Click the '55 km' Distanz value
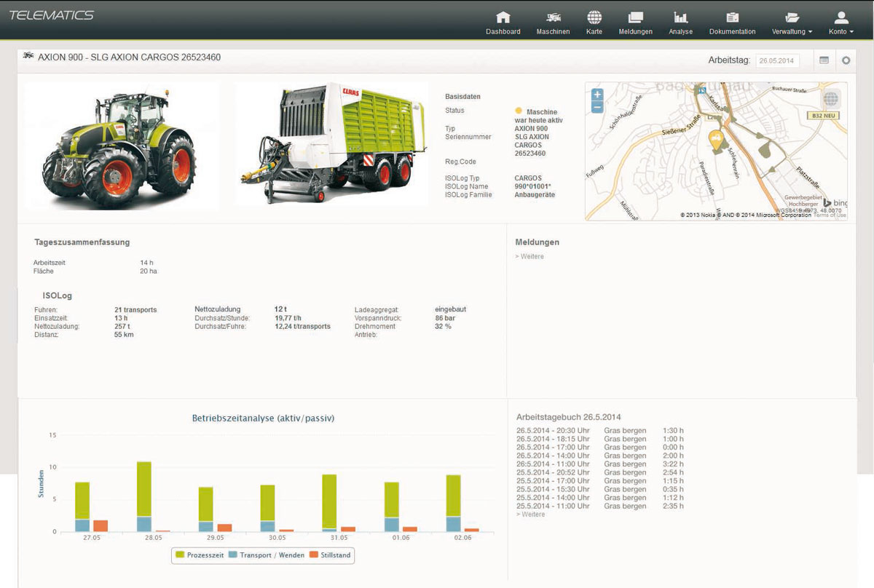This screenshot has height=588, width=874. [124, 335]
